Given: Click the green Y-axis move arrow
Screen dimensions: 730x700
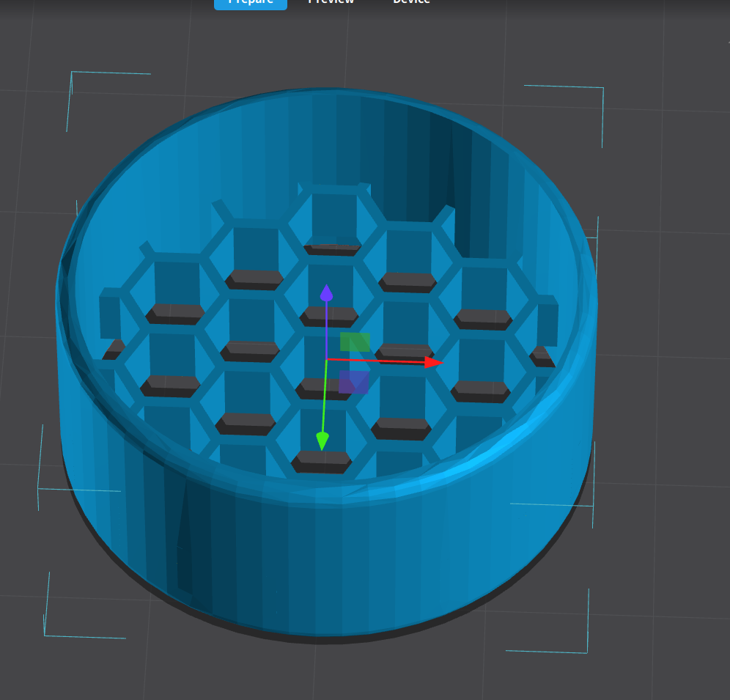Looking at the screenshot, I should pos(322,441).
